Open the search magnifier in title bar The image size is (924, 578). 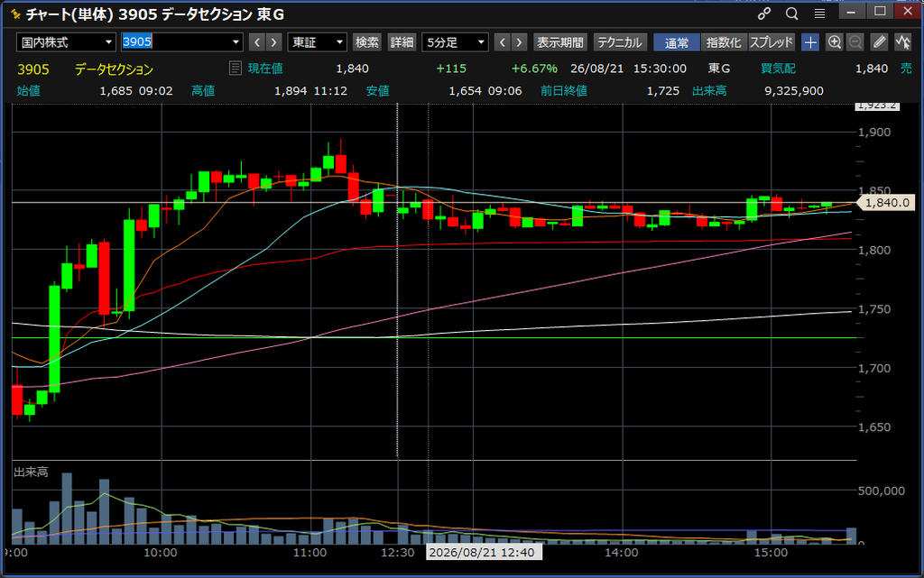pyautogui.click(x=791, y=14)
